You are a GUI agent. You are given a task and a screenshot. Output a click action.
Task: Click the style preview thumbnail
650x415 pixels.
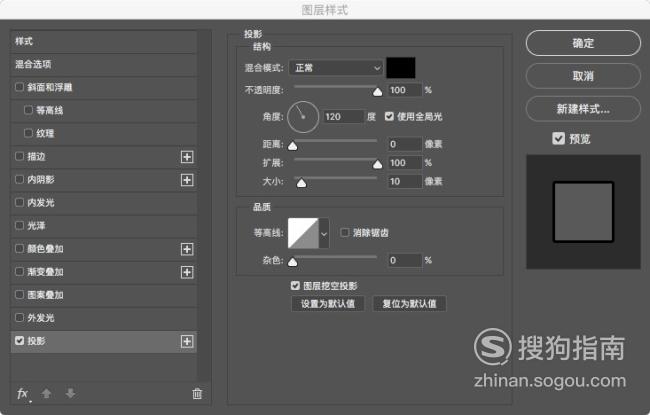(x=583, y=212)
